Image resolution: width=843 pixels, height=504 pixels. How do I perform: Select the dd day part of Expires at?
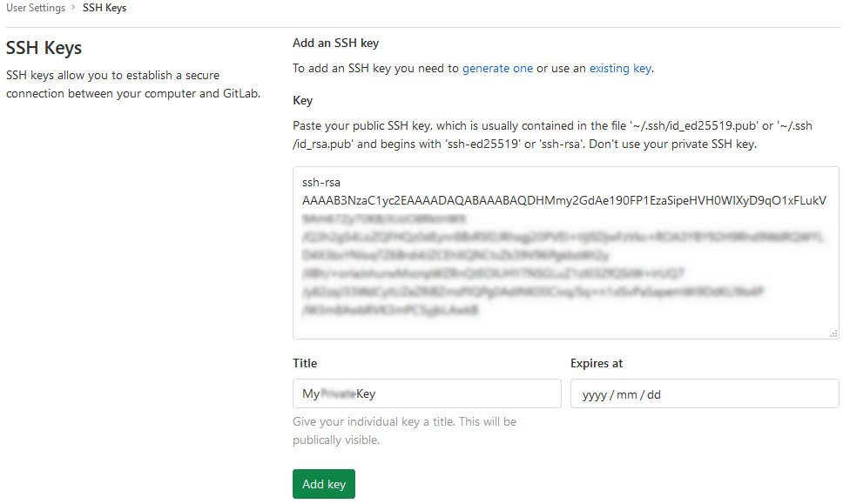coord(654,395)
